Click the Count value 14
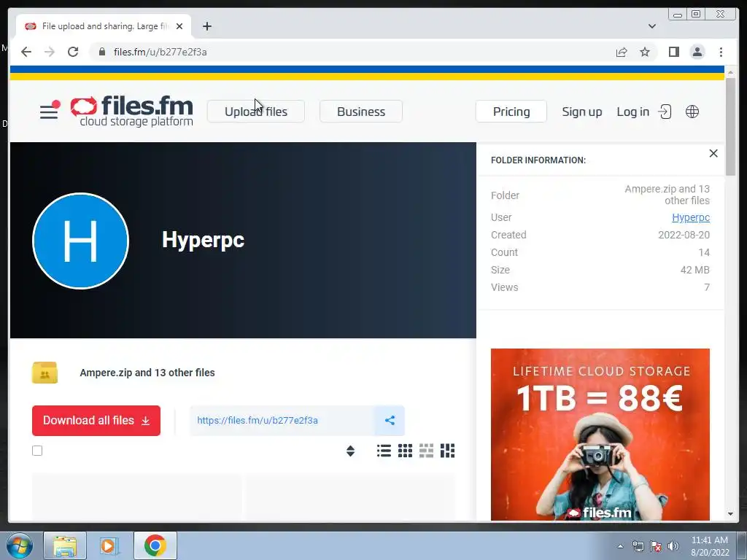The width and height of the screenshot is (747, 560). [704, 252]
